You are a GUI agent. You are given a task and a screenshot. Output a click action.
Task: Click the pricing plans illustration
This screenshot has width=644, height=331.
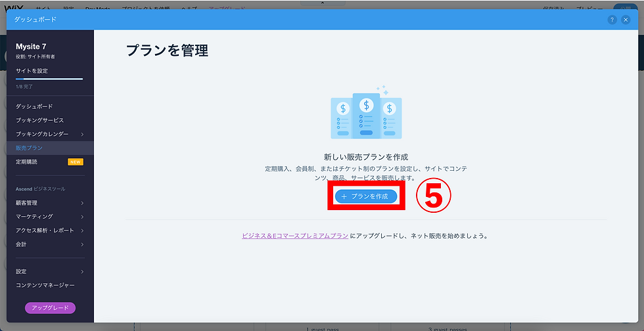(x=367, y=113)
